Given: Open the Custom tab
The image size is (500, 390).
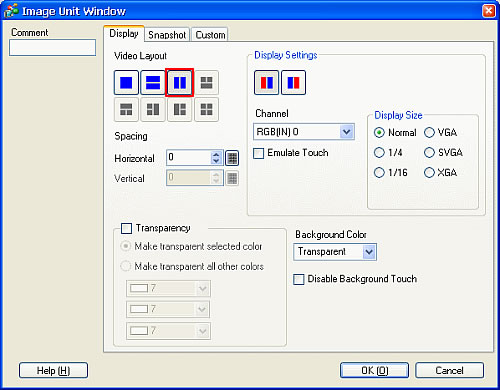Looking at the screenshot, I should tap(210, 35).
